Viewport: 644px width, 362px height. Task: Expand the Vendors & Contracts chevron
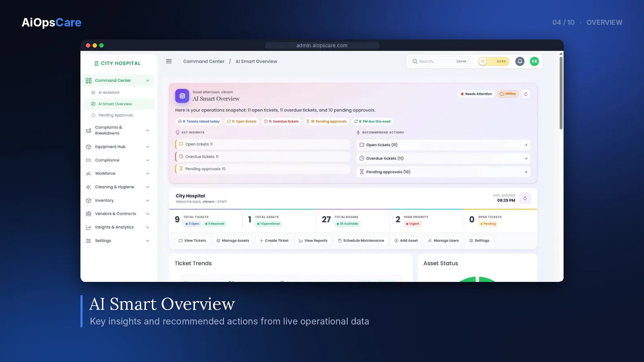pyautogui.click(x=148, y=214)
